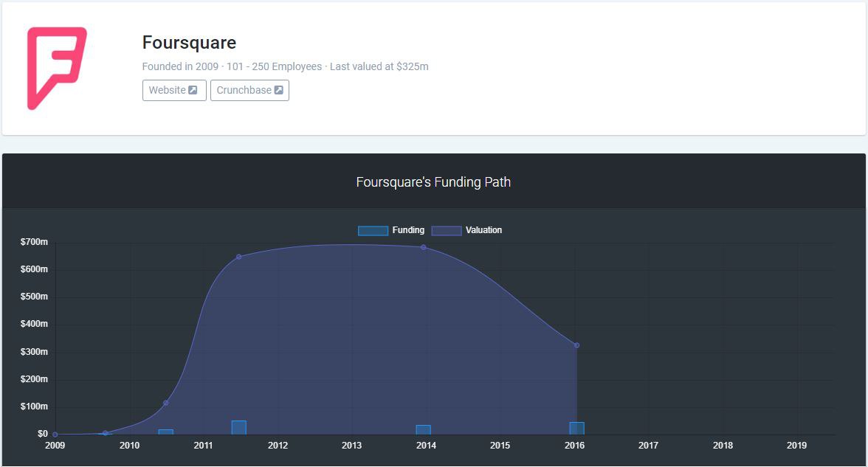The height and width of the screenshot is (467, 868).
Task: Click the $400m axis label
Action: 34,324
